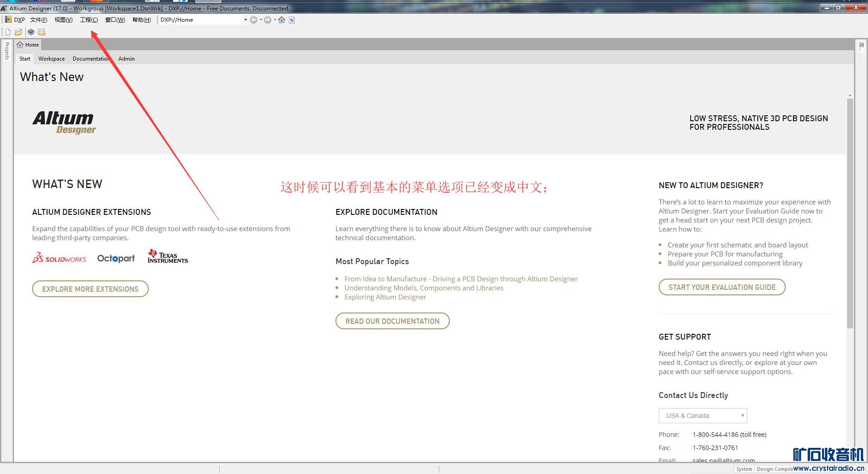Go back with the left arrow button

coord(254,20)
